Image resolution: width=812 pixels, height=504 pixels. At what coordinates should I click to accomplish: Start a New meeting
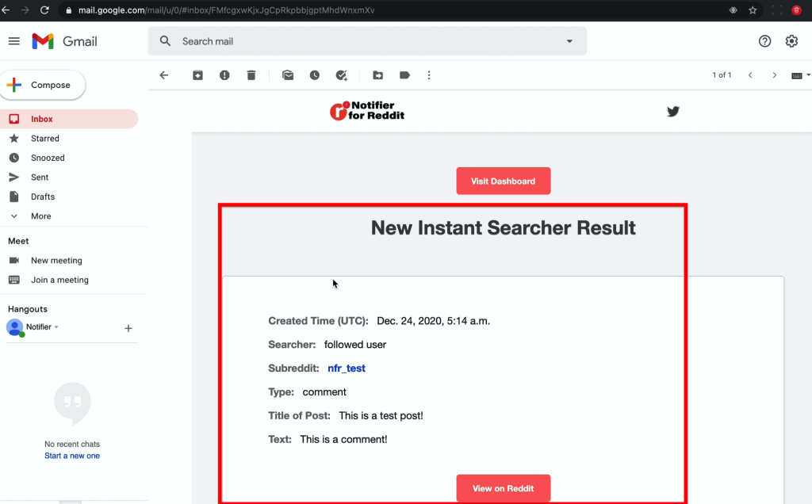tap(56, 260)
